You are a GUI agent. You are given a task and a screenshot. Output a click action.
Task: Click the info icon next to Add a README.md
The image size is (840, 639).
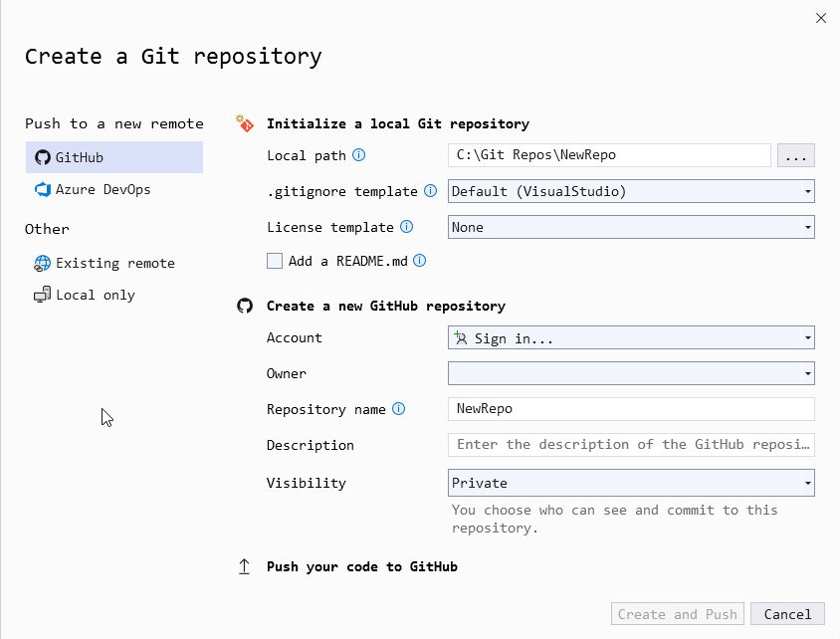[x=420, y=261]
